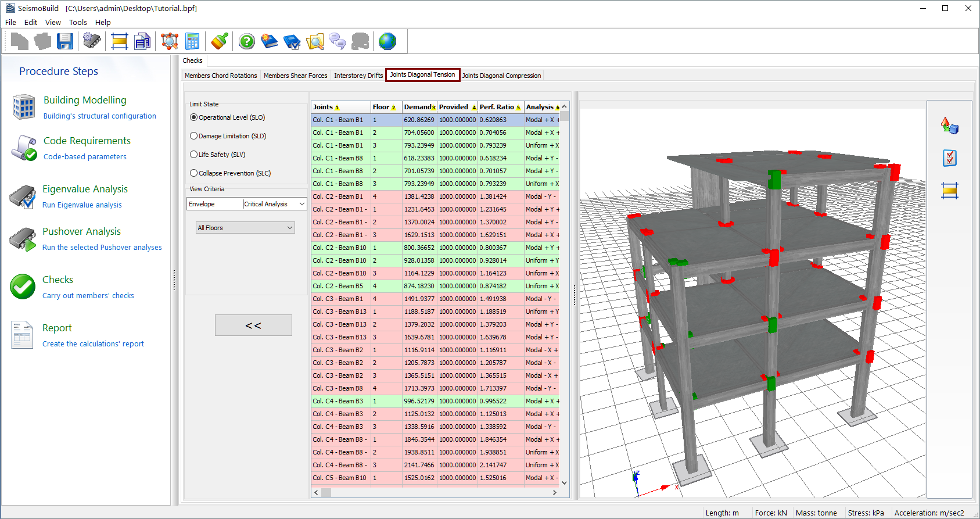Open the Tools menu

pos(78,23)
